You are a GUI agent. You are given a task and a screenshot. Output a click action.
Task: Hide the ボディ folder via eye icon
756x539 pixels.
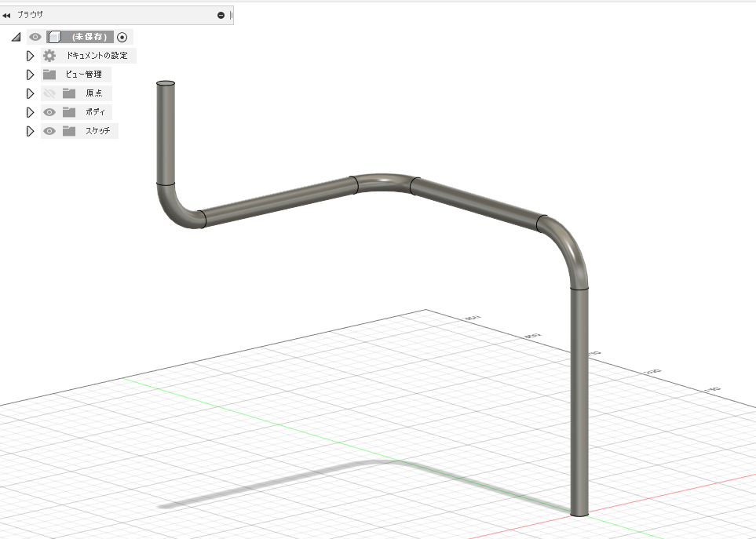(49, 112)
